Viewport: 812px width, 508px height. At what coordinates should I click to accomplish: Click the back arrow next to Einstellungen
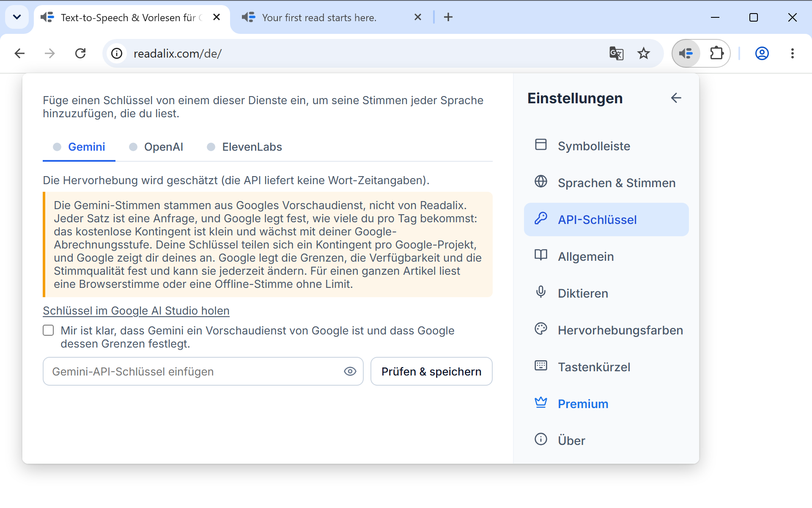coord(676,98)
